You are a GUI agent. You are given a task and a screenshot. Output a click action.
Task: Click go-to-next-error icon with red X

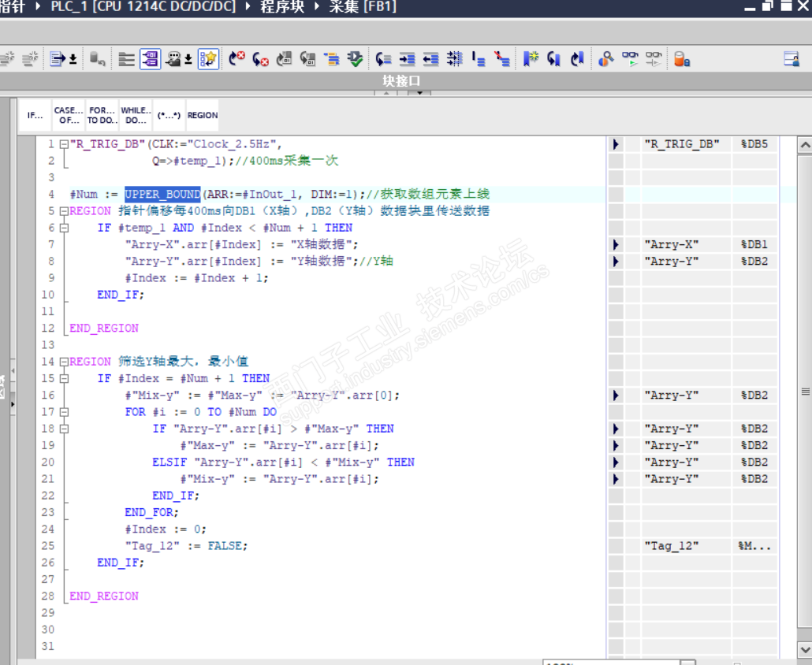pos(237,59)
